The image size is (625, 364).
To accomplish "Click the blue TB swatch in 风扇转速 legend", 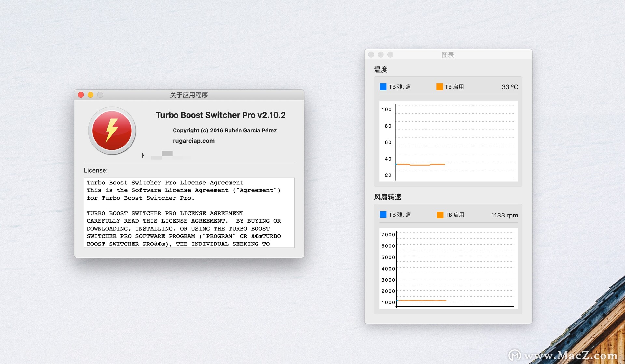I will 383,215.
